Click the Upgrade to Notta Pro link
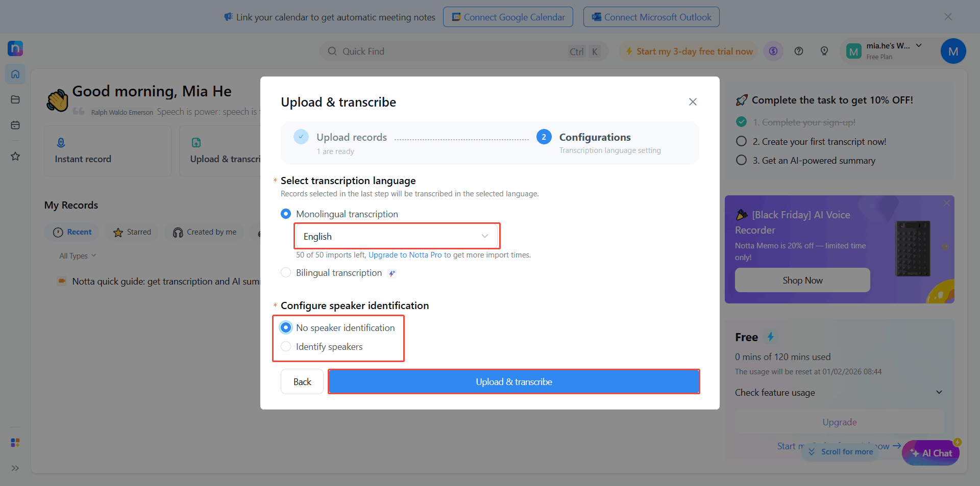This screenshot has width=980, height=486. 405,254
